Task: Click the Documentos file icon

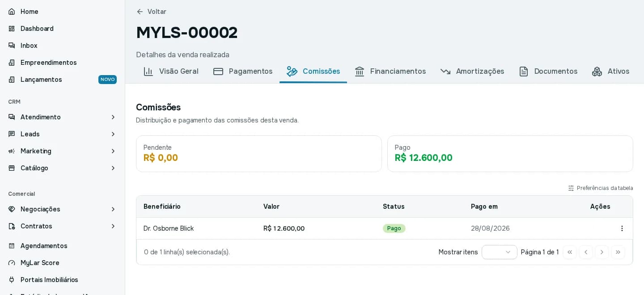Action: [524, 72]
